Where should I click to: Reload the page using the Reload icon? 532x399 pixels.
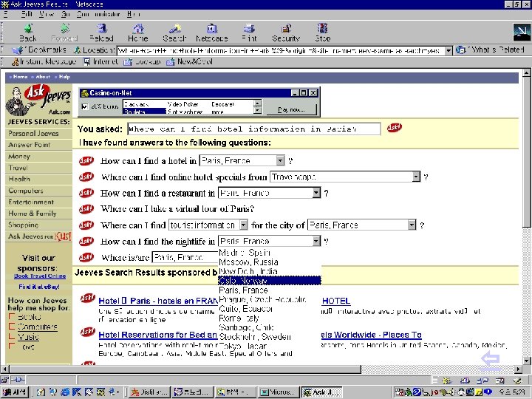tap(101, 33)
